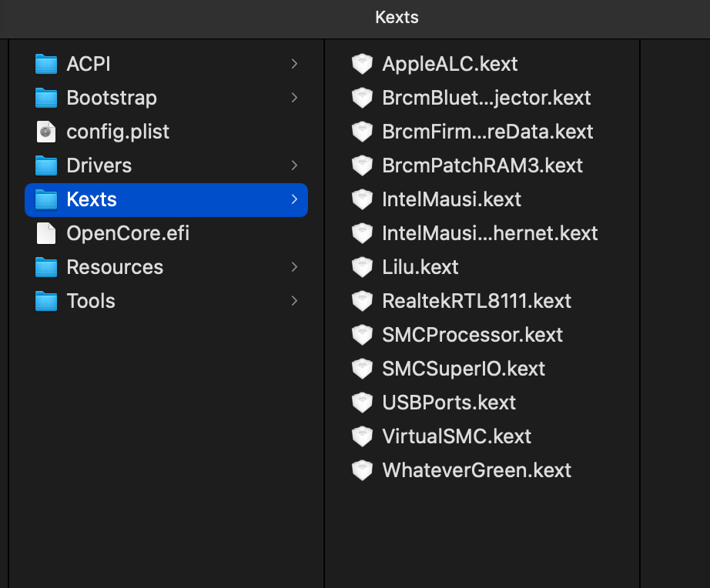This screenshot has height=588, width=710.
Task: Select the SMCProcessor.kext file name
Action: tap(472, 335)
